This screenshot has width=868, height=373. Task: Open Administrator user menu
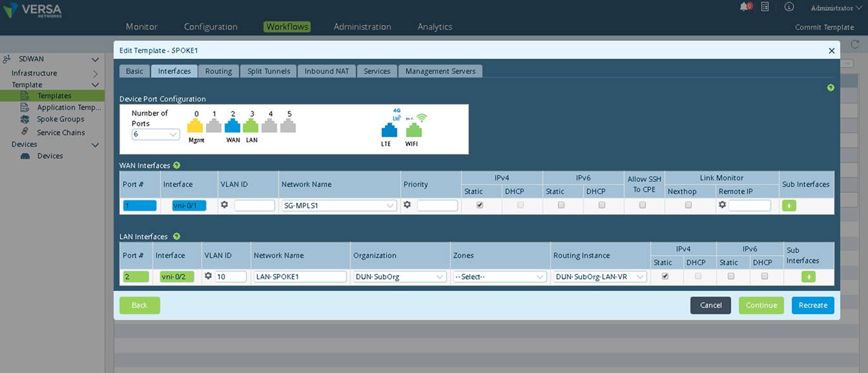[836, 8]
